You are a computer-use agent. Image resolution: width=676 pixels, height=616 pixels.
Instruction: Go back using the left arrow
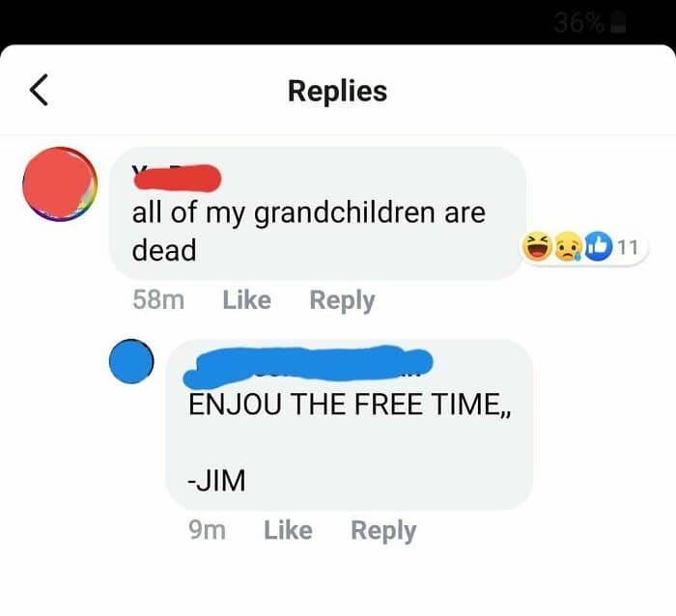coord(39,90)
